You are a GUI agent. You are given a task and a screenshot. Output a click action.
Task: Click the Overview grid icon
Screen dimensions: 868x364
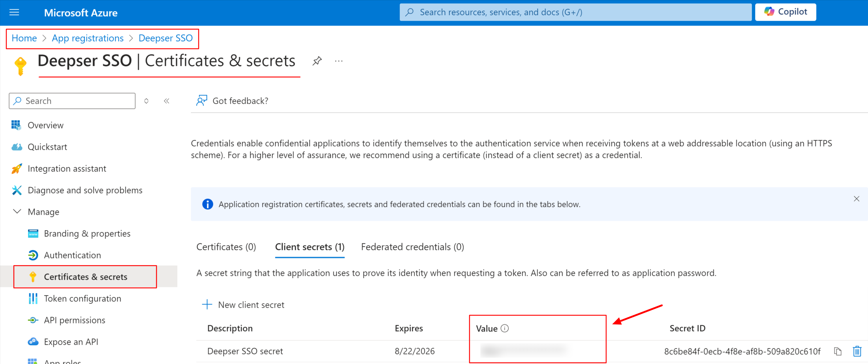(x=16, y=125)
